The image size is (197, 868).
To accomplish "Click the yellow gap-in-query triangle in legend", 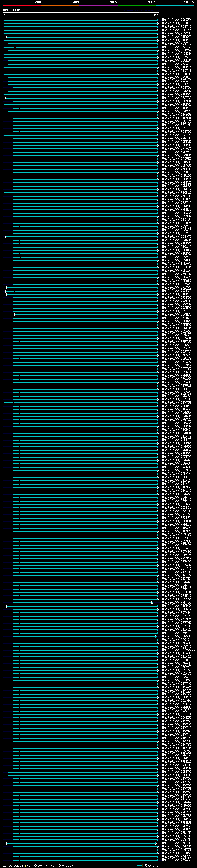I will click(25, 865).
